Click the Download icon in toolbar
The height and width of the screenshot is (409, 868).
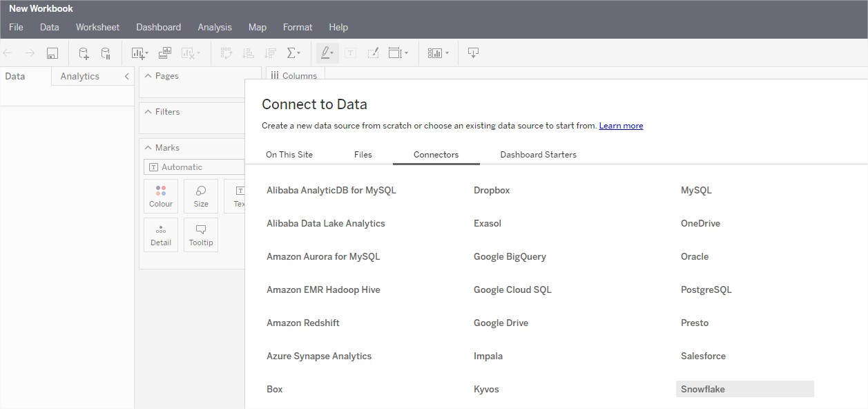(473, 53)
